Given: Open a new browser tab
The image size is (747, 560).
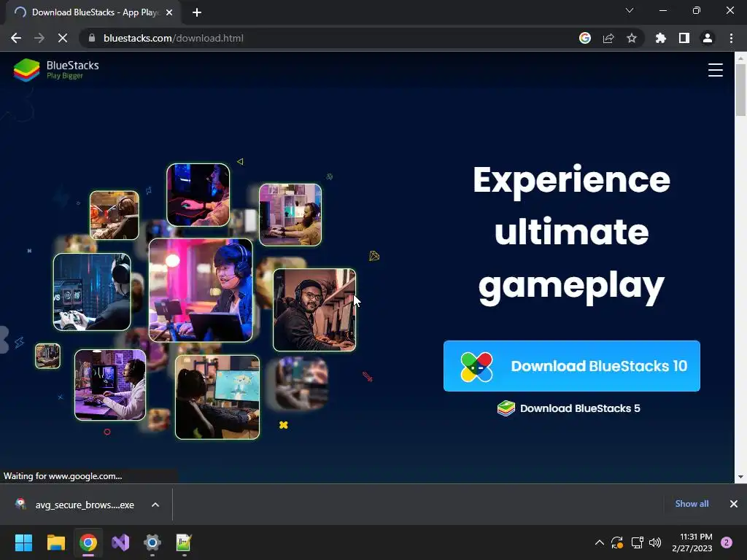Looking at the screenshot, I should click(x=197, y=12).
